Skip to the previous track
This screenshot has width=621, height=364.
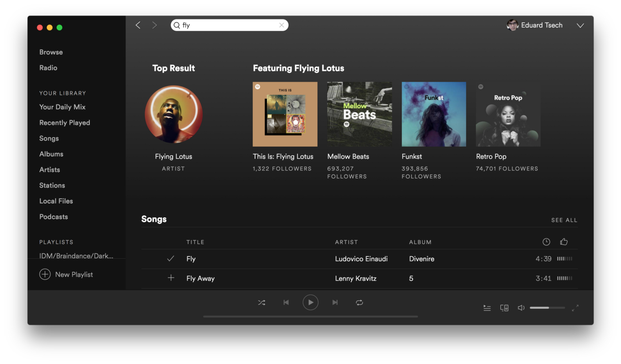pos(286,302)
